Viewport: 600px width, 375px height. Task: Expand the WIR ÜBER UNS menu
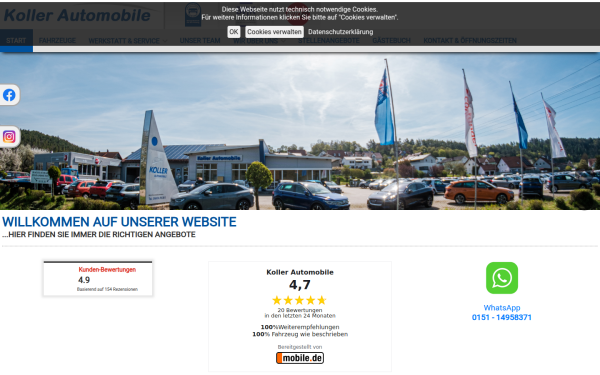(256, 41)
